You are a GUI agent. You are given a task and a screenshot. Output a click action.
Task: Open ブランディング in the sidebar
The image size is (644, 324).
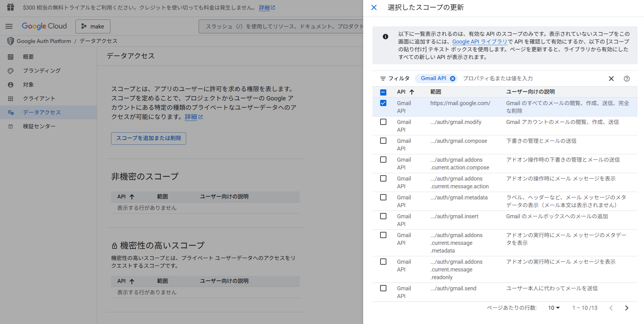click(x=48, y=71)
